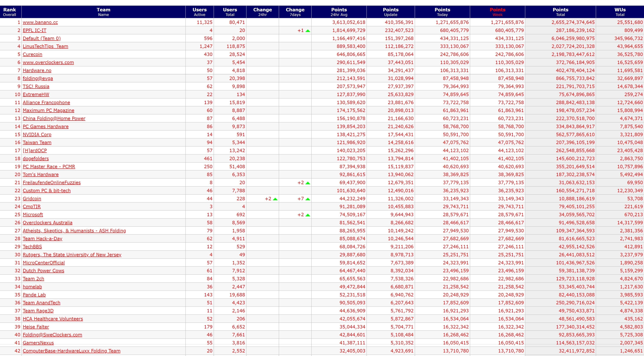Sort by Points Update column header

click(x=391, y=12)
